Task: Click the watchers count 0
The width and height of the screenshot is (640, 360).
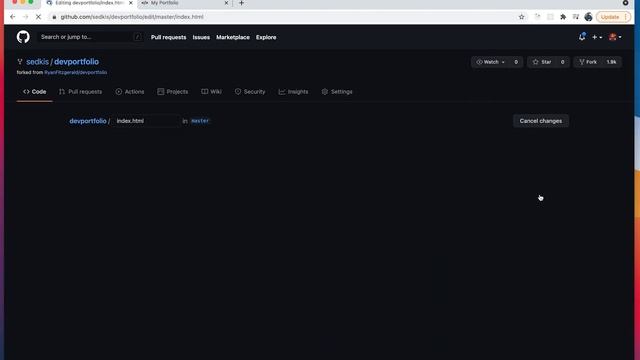Action: [516, 62]
